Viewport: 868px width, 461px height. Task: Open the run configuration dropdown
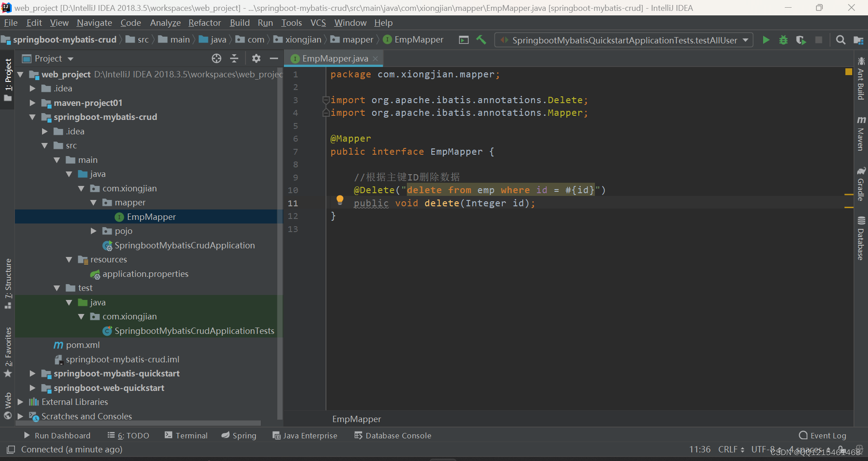624,40
